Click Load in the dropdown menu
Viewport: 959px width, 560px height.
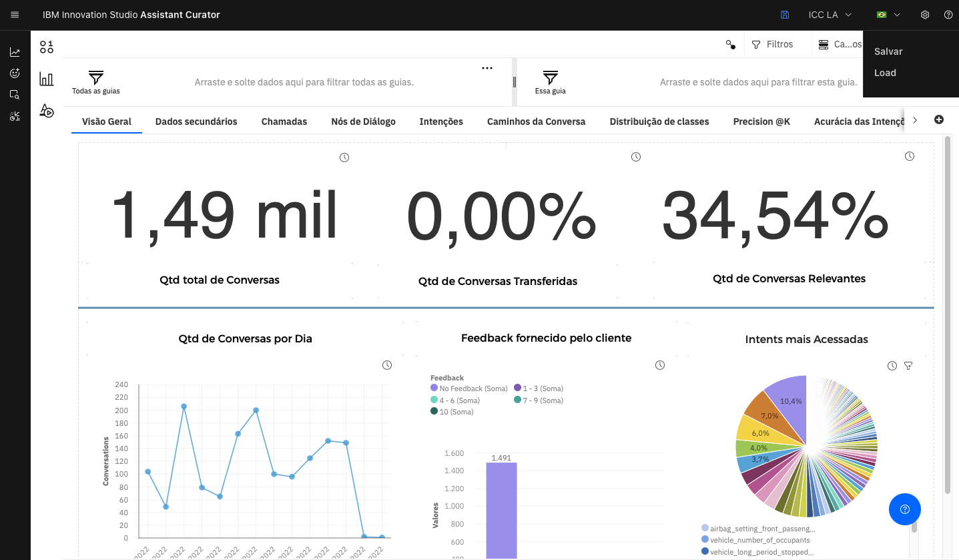(885, 73)
